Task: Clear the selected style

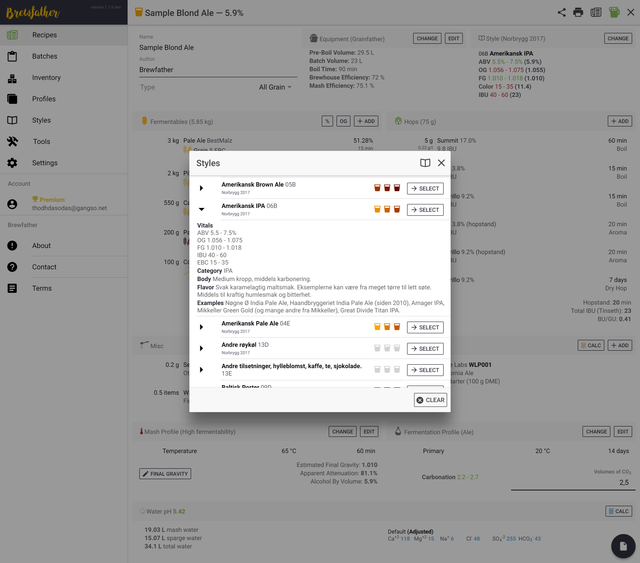Action: (x=430, y=400)
